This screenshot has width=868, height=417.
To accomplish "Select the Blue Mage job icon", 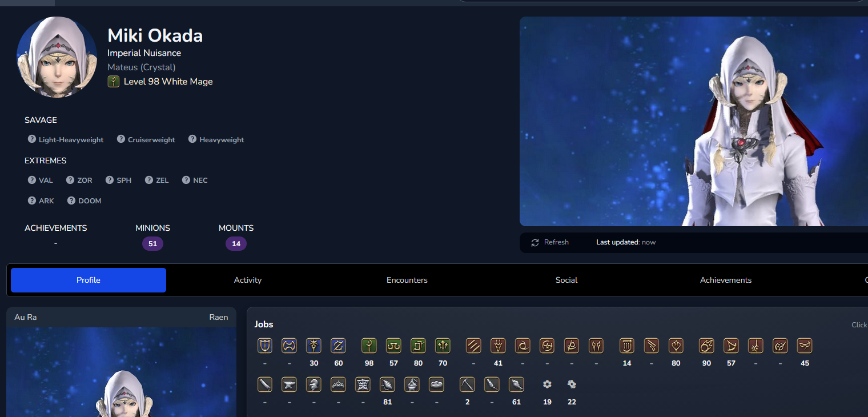I will tap(805, 346).
